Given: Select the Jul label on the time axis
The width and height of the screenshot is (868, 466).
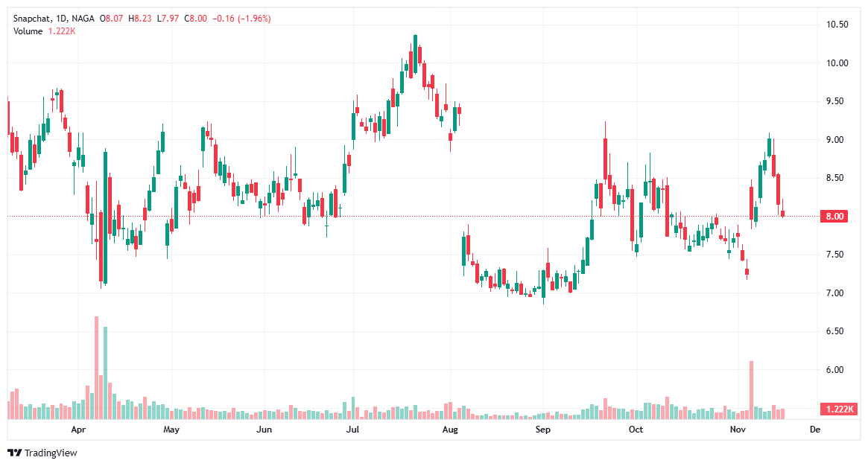Looking at the screenshot, I should [x=352, y=430].
